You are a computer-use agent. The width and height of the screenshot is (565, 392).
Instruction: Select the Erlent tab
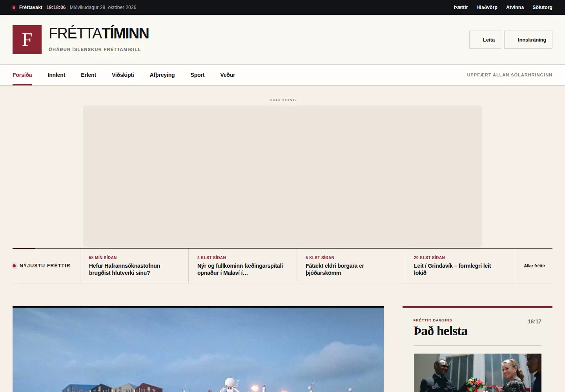tap(88, 75)
